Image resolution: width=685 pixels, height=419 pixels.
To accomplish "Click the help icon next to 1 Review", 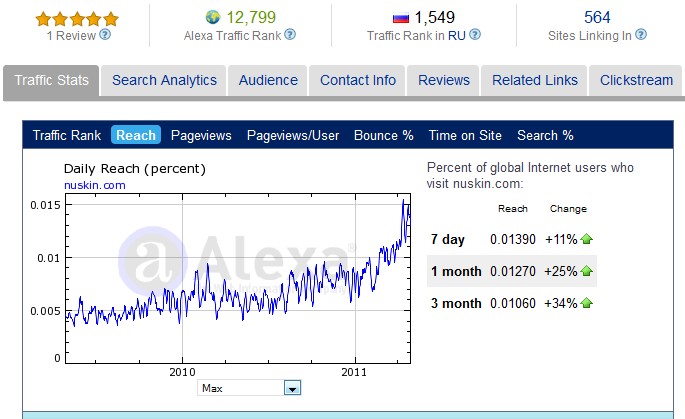I will tap(105, 35).
